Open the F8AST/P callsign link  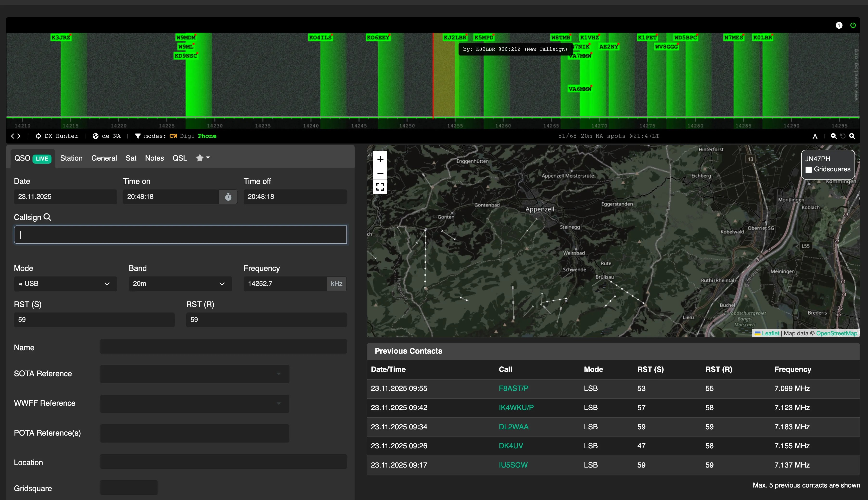[x=513, y=388]
